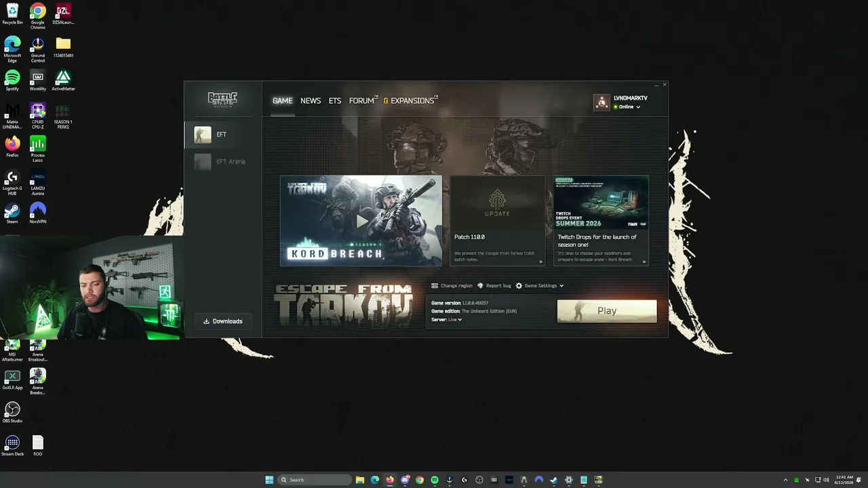Open the Twitch Drops news card
This screenshot has width=868, height=488.
click(601, 221)
